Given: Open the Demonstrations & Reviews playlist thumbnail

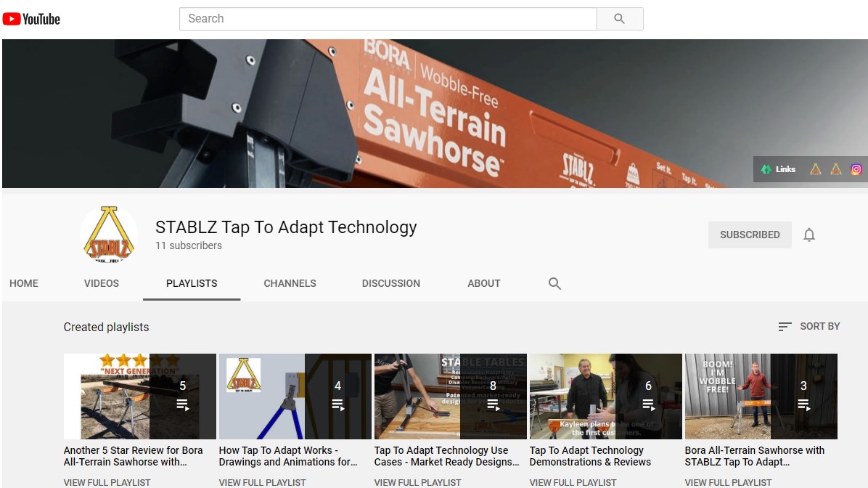Looking at the screenshot, I should pos(605,396).
